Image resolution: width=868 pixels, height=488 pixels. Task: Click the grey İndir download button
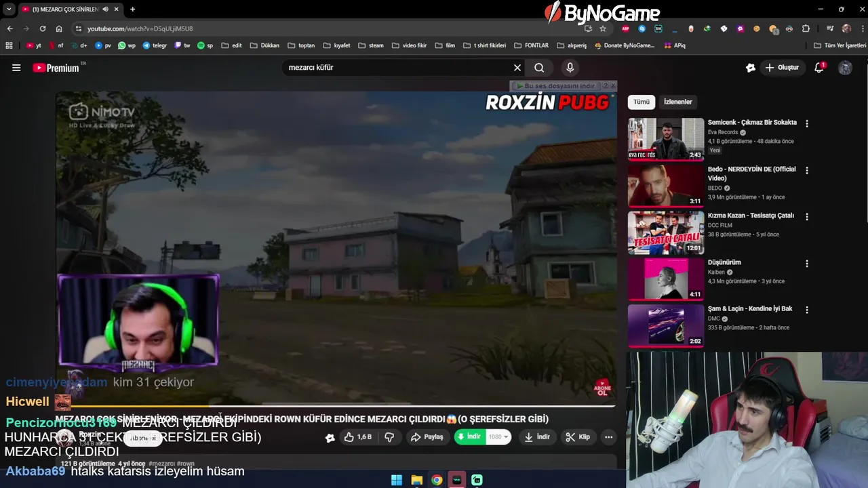538,437
